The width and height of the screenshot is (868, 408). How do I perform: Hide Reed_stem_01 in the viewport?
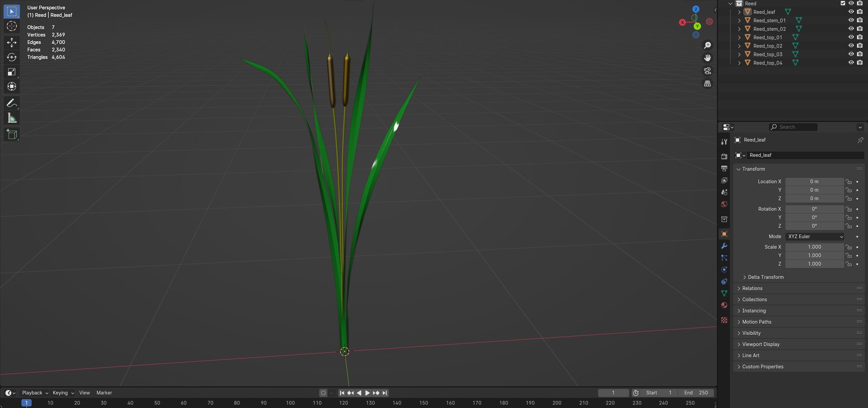pyautogui.click(x=851, y=20)
